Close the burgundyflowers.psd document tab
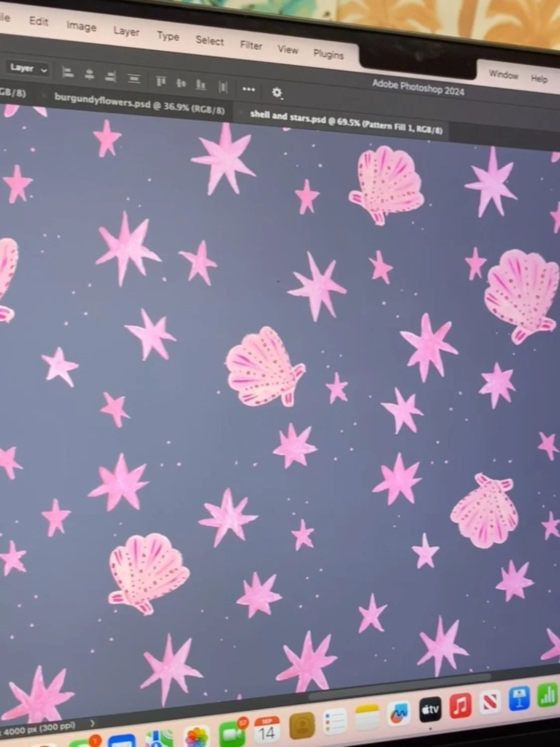This screenshot has height=747, width=560. 44,95
